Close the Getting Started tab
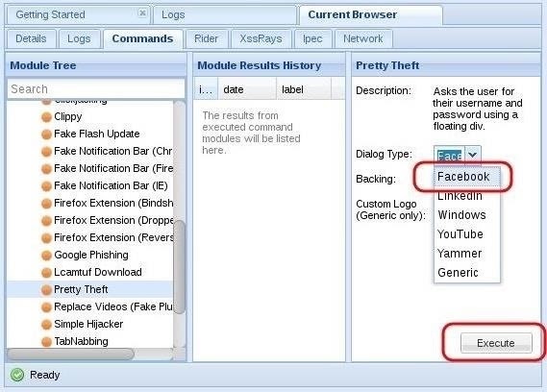 (x=142, y=12)
